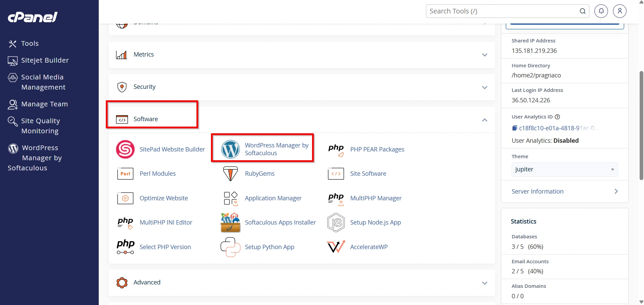Viewport: 644px width, 305px height.
Task: Click the SitePad Website Builder icon
Action: 125,149
